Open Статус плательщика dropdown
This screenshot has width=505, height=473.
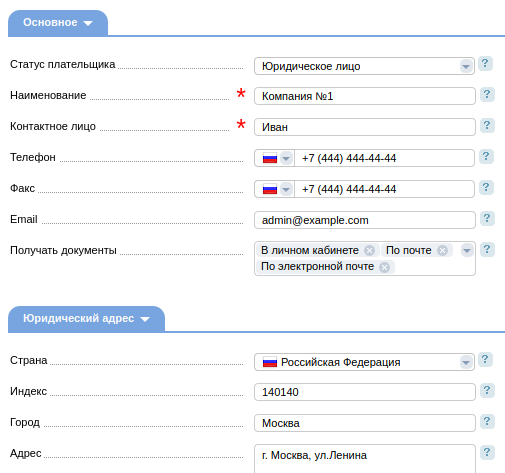364,66
